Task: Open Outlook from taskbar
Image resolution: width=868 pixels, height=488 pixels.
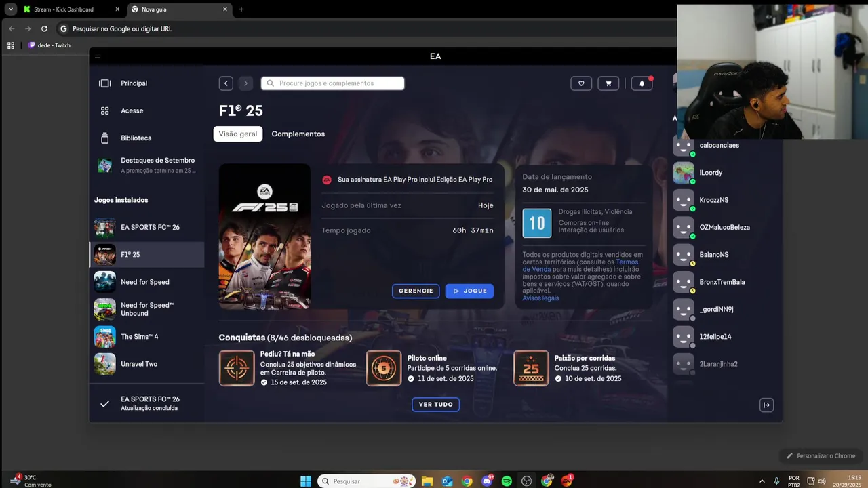Action: coord(447,481)
